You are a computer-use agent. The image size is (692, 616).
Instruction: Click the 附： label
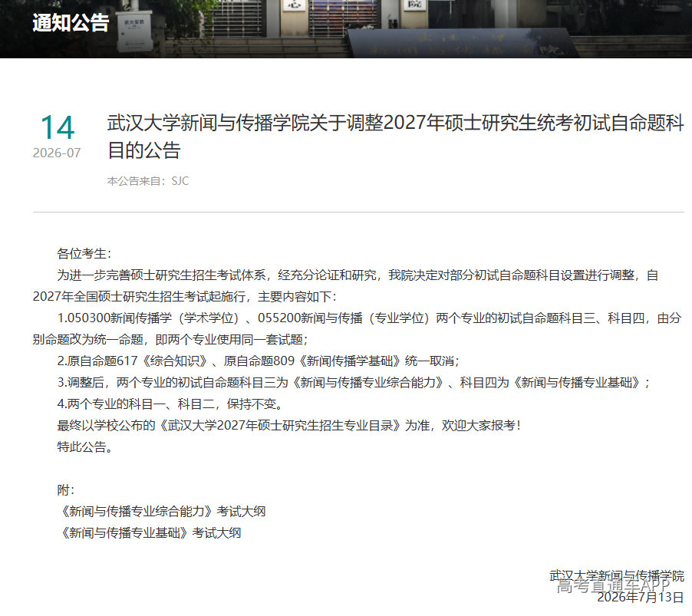(x=66, y=489)
